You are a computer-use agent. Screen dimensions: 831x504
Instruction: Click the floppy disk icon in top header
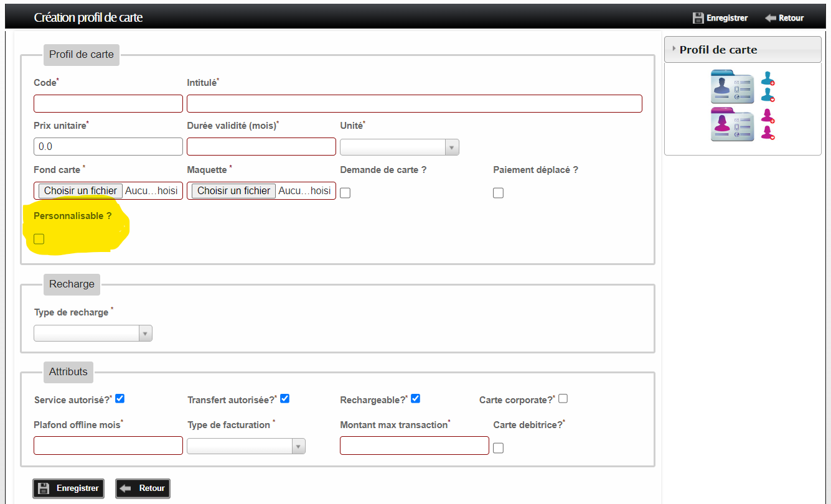pos(698,18)
